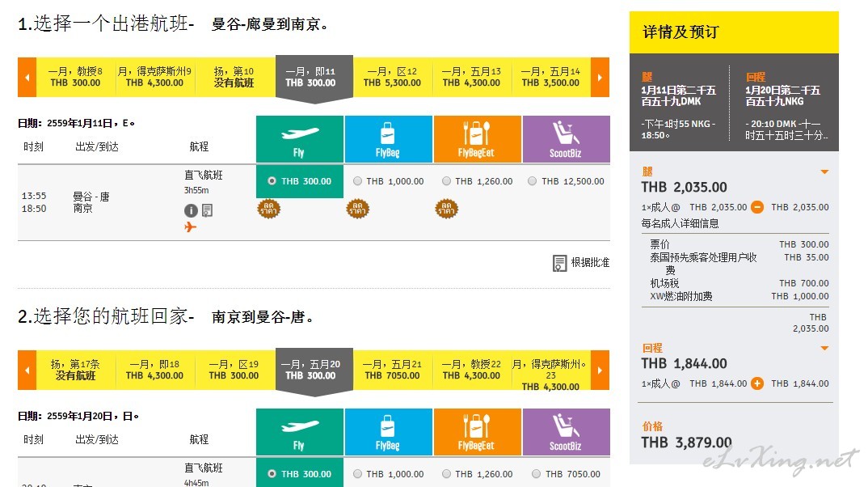Choose outbound date tab 8 at THB 300.00
Screen dimensions: 868x487
click(76, 77)
